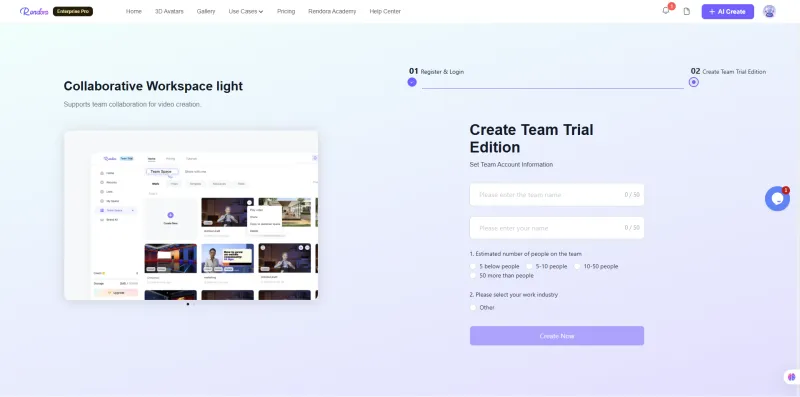This screenshot has height=397, width=800.
Task: Click the AI Create button
Action: click(x=728, y=11)
